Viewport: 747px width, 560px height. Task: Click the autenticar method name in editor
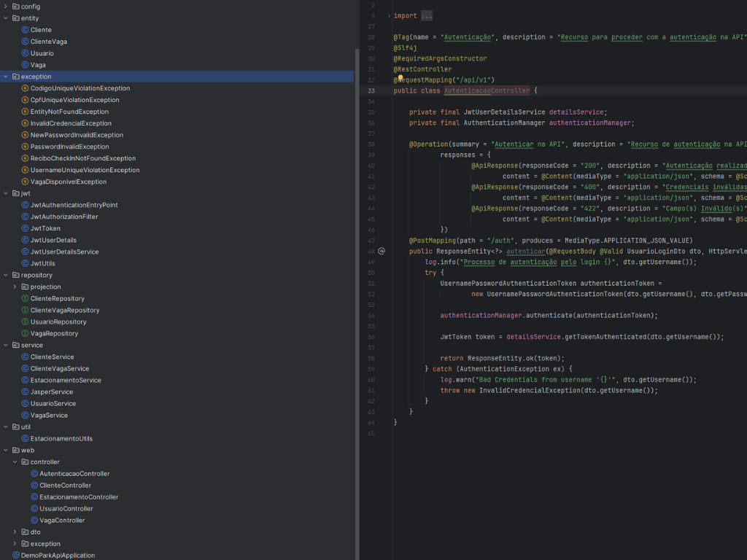(525, 251)
